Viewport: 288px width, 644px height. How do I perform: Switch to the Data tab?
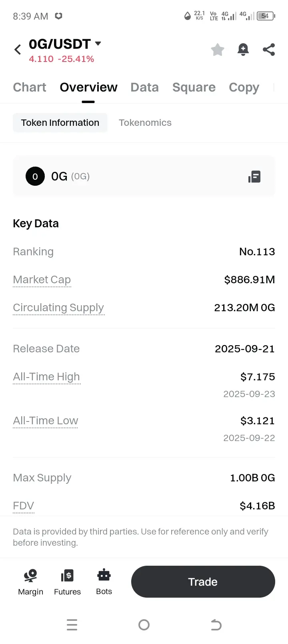144,87
